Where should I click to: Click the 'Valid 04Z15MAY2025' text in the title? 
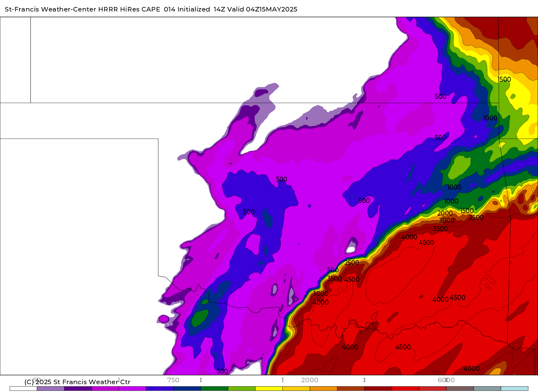pos(262,9)
